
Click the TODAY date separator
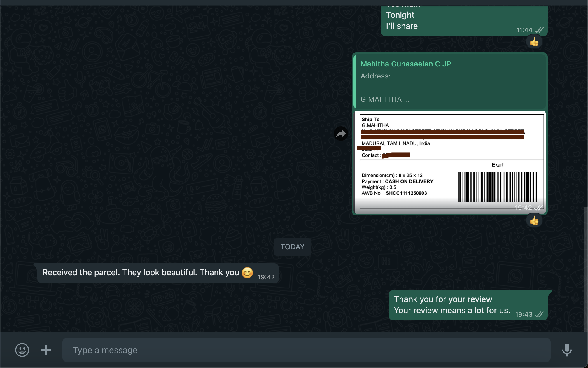292,247
